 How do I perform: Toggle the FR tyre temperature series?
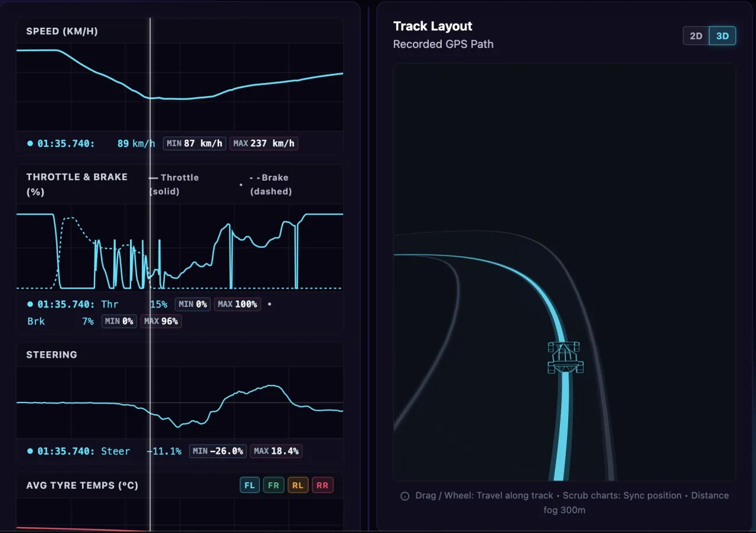[273, 485]
